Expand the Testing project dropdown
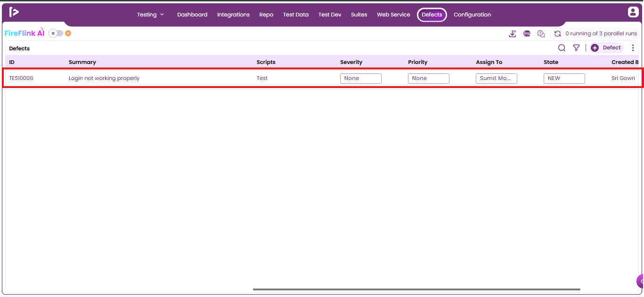This screenshot has height=297, width=644. 151,15
